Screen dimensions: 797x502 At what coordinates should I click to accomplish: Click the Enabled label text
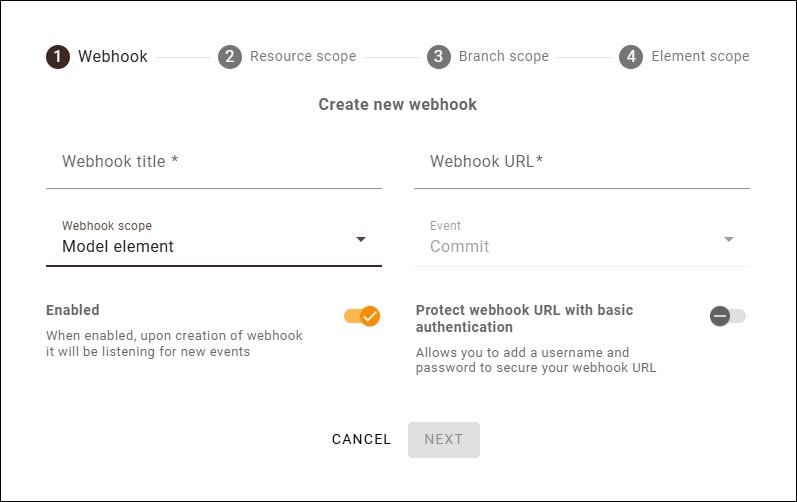point(73,310)
